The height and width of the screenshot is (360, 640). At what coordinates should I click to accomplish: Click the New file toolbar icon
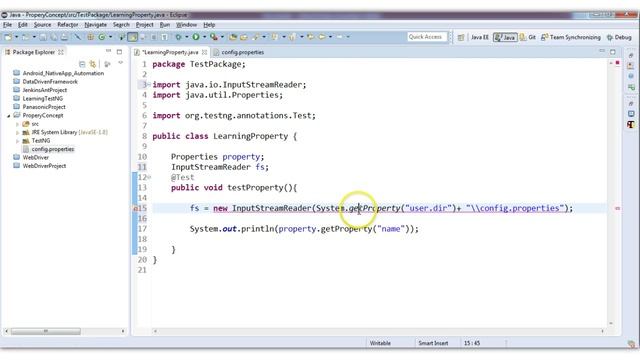(x=8, y=37)
